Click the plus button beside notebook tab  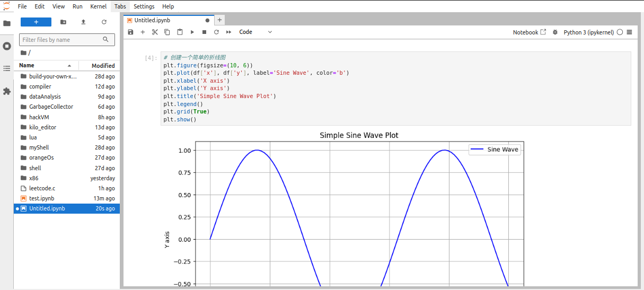point(219,20)
